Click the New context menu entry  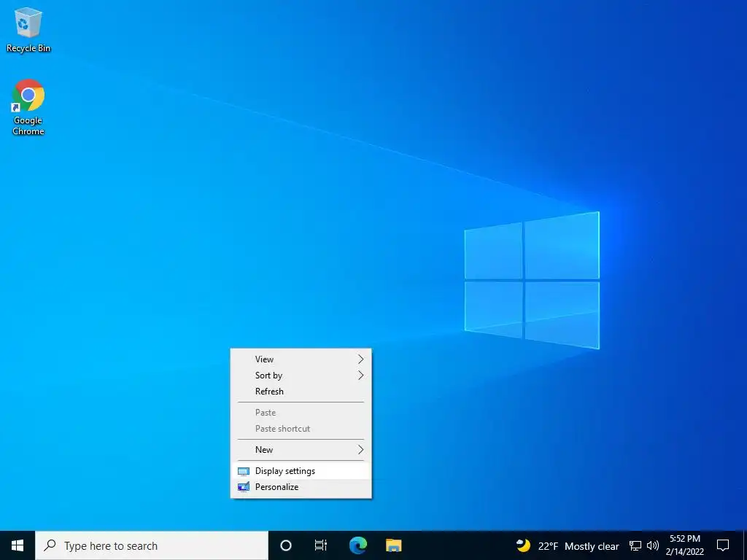tap(301, 449)
